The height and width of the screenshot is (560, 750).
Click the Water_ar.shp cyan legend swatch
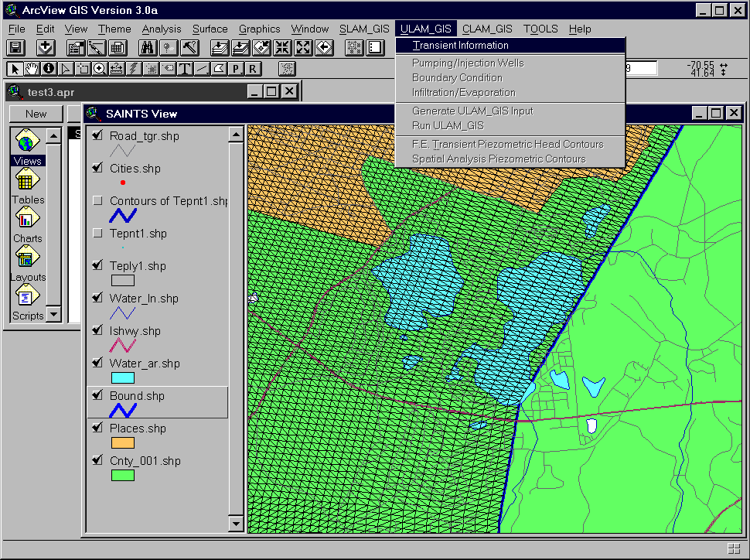[x=123, y=377]
